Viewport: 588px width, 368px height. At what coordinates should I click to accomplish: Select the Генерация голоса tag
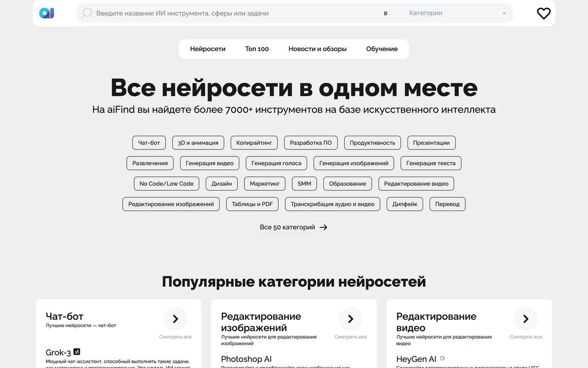pos(277,163)
